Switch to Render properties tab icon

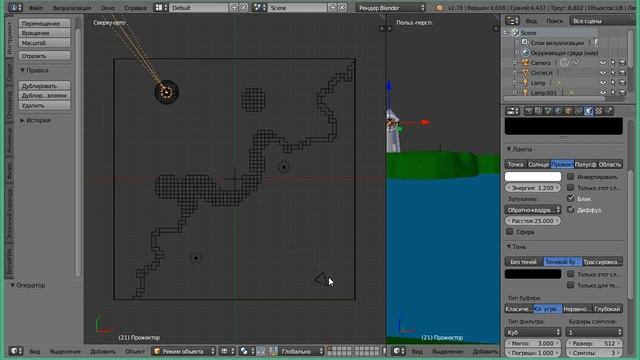(x=529, y=111)
